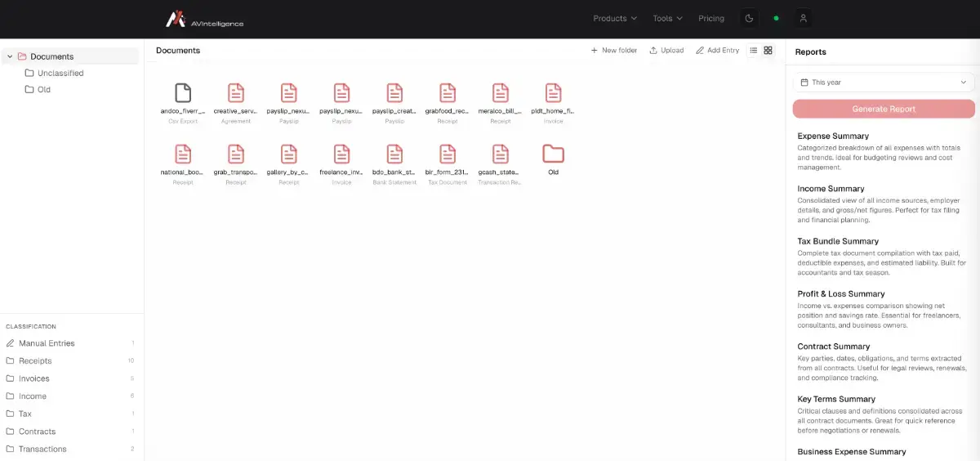980x461 pixels.
Task: Click the Documents breadcrumb heading
Action: [x=178, y=51]
